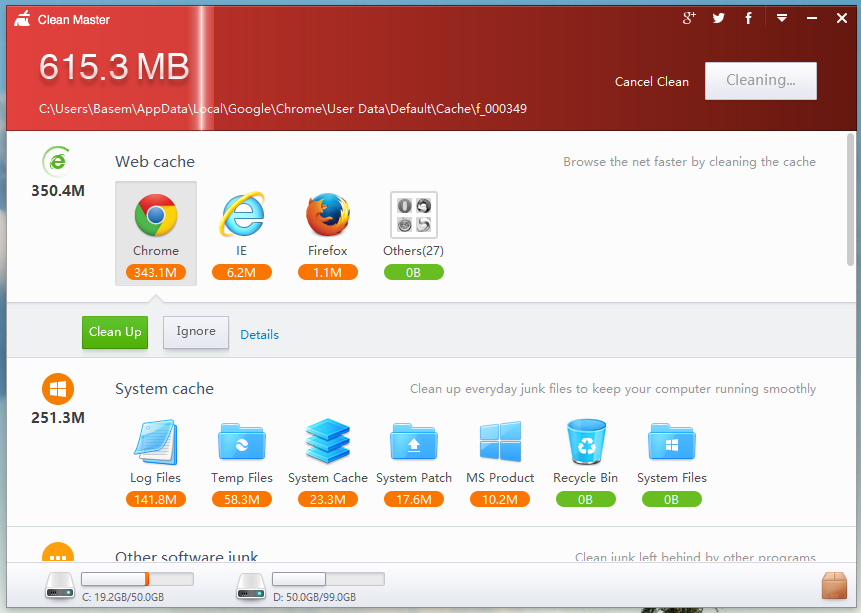Click the Other software junk category icon
861x613 pixels.
58,552
